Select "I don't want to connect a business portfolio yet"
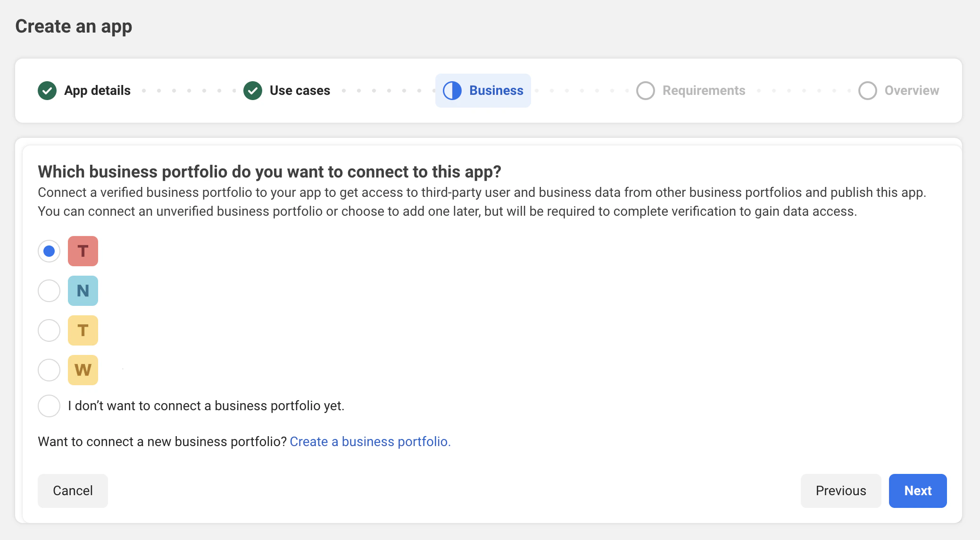This screenshot has width=980, height=540. [49, 405]
